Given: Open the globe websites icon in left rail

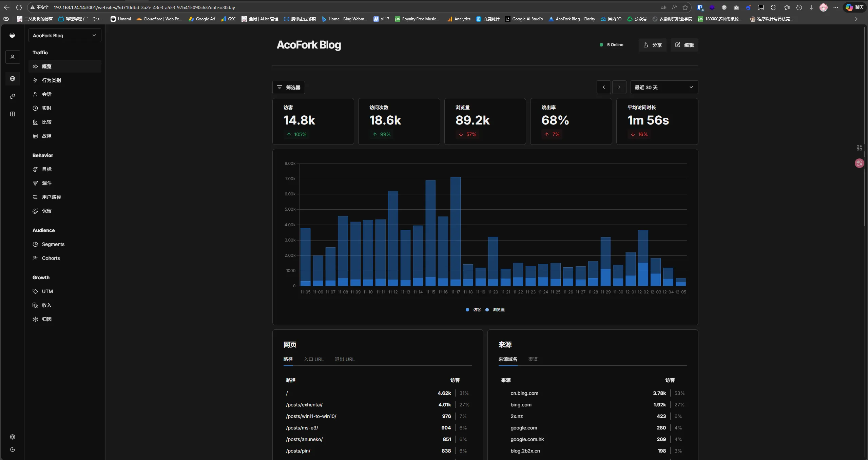Looking at the screenshot, I should (13, 79).
